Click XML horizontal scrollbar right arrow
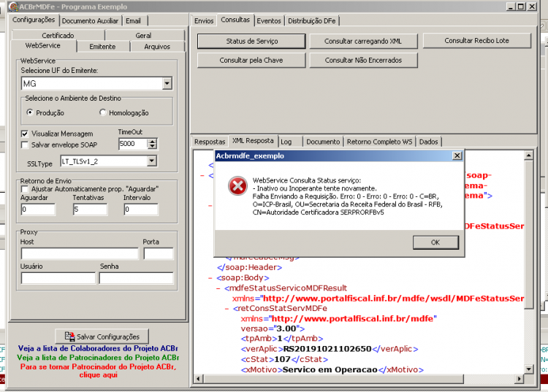The image size is (548, 392). click(x=520, y=379)
